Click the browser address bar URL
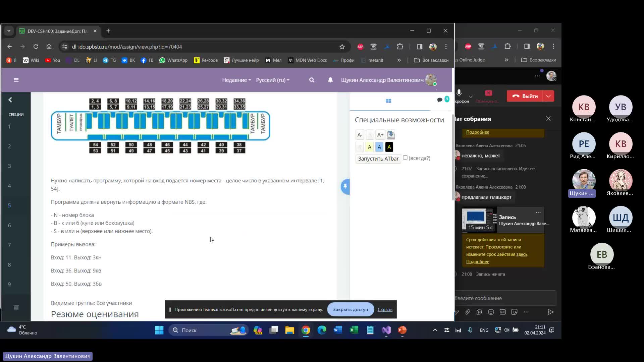The image size is (644, 362). click(127, 47)
